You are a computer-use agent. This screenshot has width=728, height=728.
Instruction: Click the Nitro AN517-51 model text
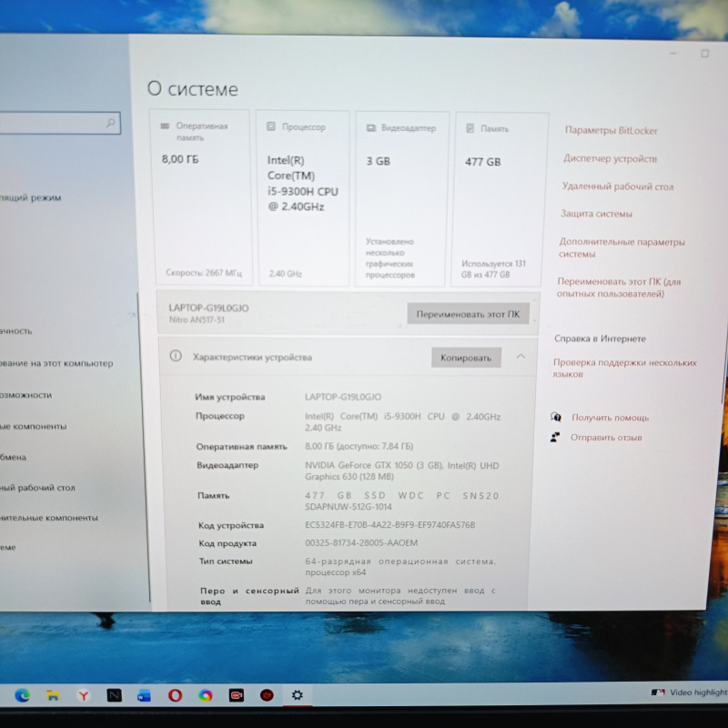point(197,320)
